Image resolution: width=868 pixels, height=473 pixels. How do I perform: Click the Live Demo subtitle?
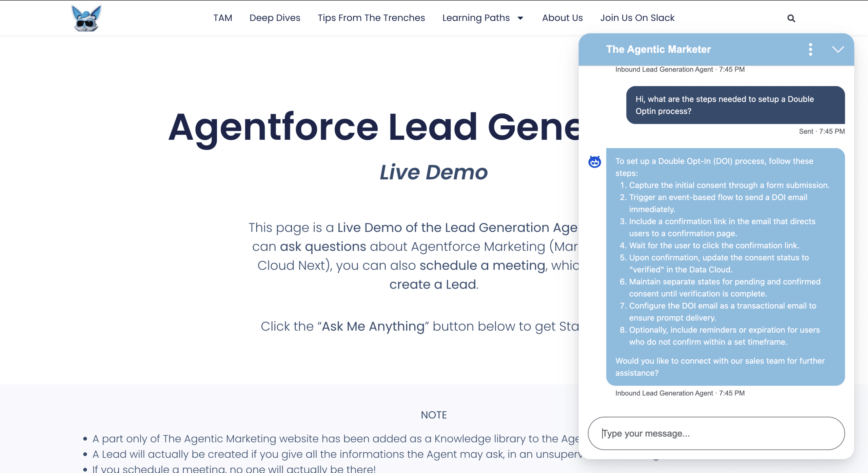[x=434, y=172]
